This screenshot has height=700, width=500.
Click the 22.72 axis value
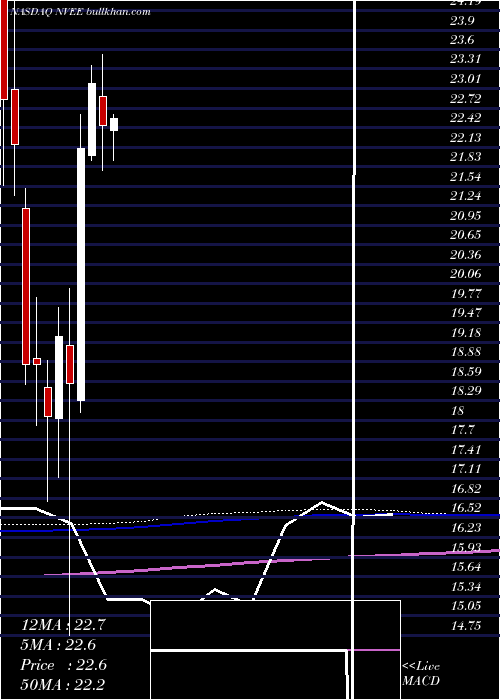click(466, 98)
